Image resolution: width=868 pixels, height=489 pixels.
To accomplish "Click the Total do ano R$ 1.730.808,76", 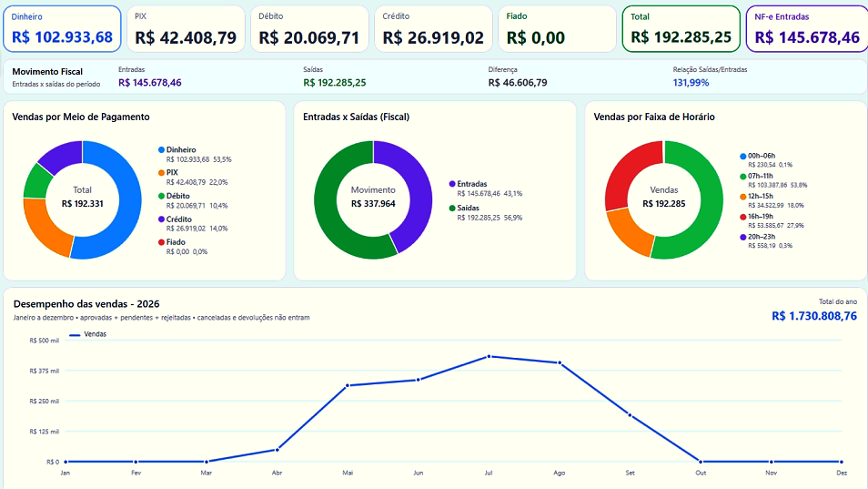I will tap(814, 316).
